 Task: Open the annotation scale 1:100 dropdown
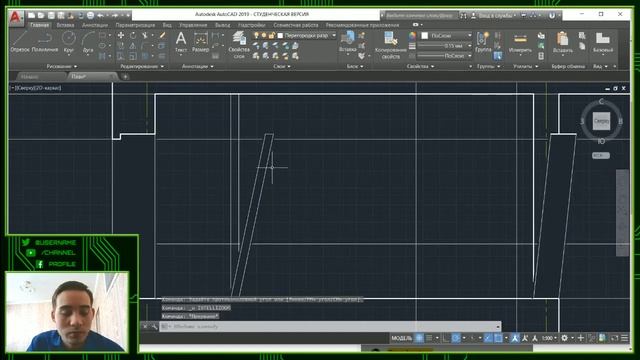click(x=549, y=338)
